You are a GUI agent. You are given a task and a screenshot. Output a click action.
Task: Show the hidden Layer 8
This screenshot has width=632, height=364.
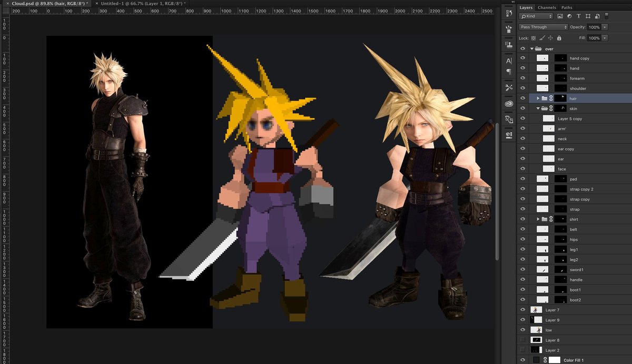pos(522,340)
